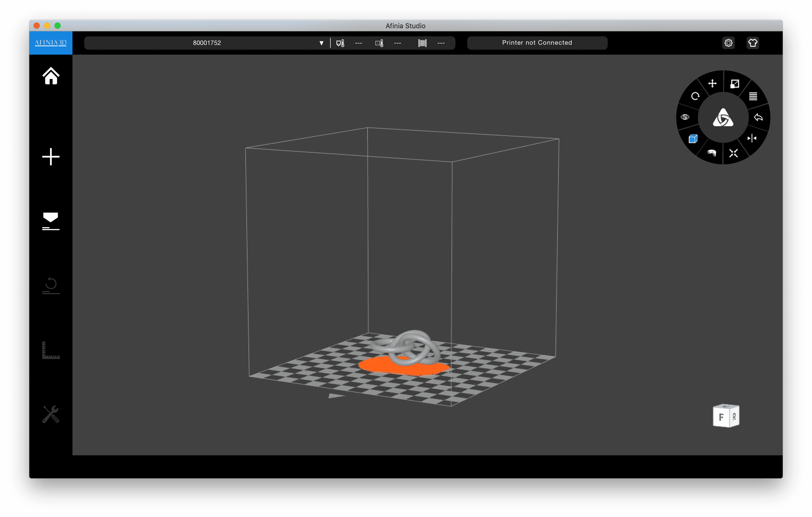The width and height of the screenshot is (812, 517).
Task: Open the 80001752 printer selector
Action: [x=207, y=43]
